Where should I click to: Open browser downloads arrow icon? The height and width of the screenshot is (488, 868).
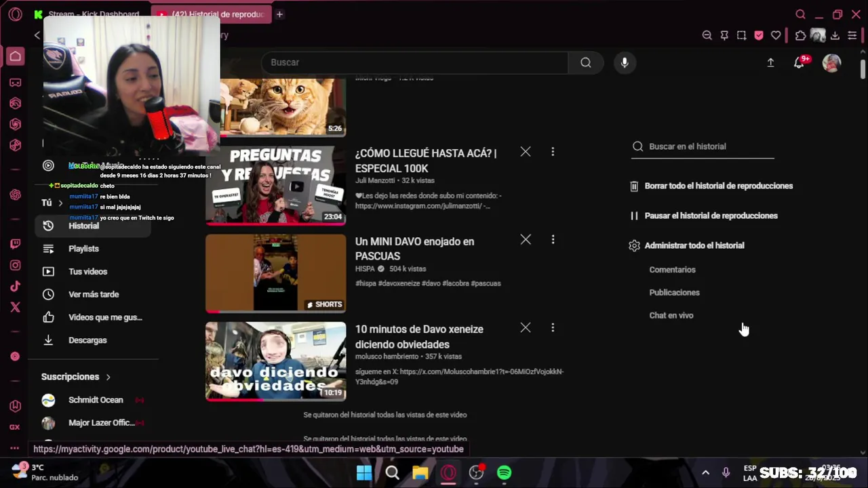[x=835, y=35]
